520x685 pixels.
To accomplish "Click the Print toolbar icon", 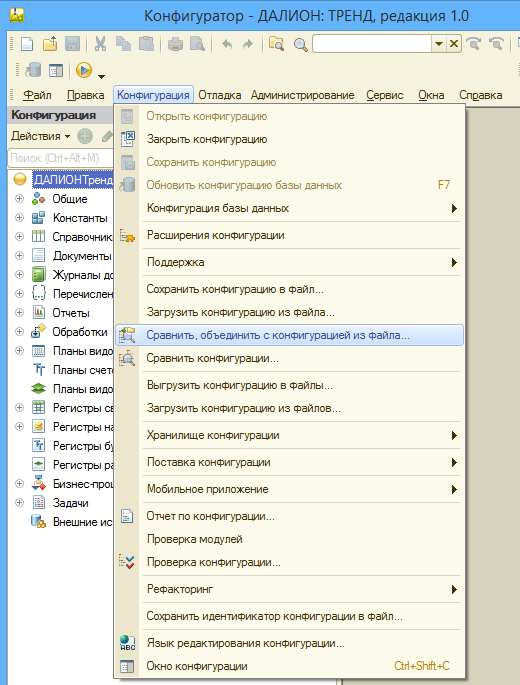I will [175, 44].
